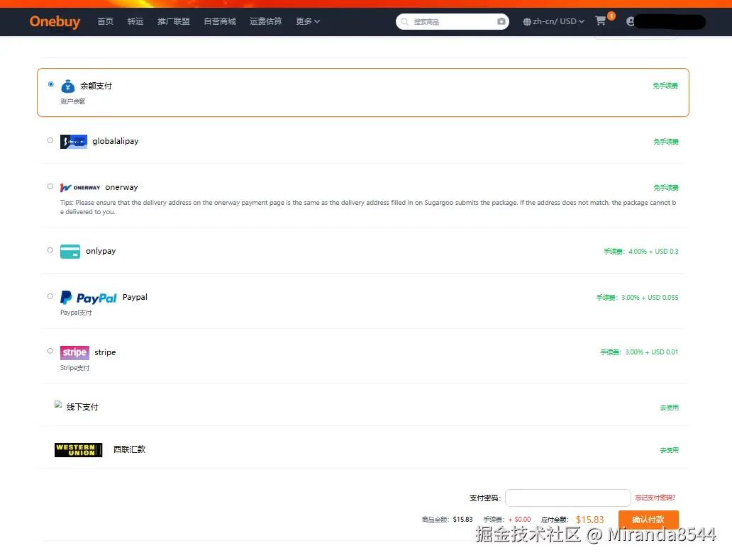The image size is (732, 560).
Task: Click the globalalipay logo
Action: click(74, 141)
